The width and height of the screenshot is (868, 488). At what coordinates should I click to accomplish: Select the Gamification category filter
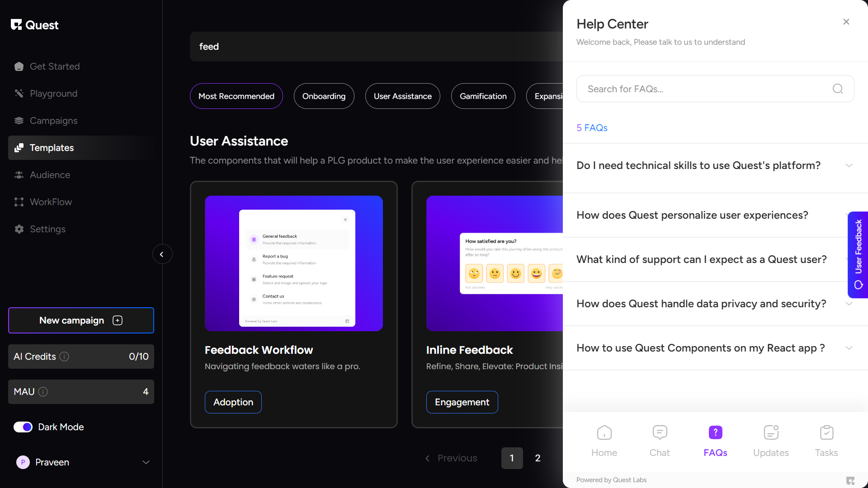click(x=483, y=96)
